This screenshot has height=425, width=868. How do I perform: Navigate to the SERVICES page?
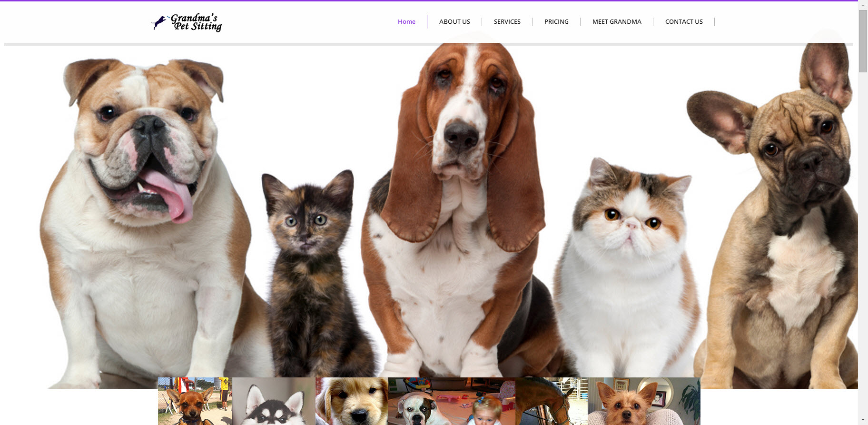pos(507,21)
